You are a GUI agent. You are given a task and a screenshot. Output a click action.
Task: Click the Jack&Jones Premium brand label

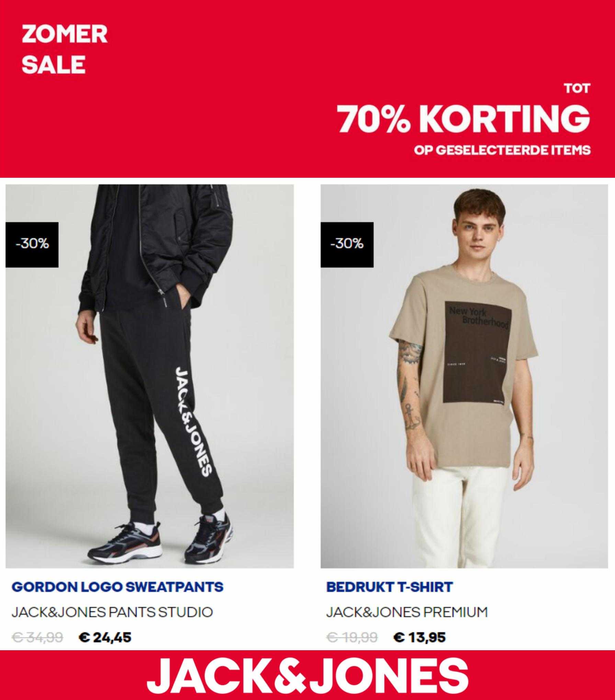407,612
